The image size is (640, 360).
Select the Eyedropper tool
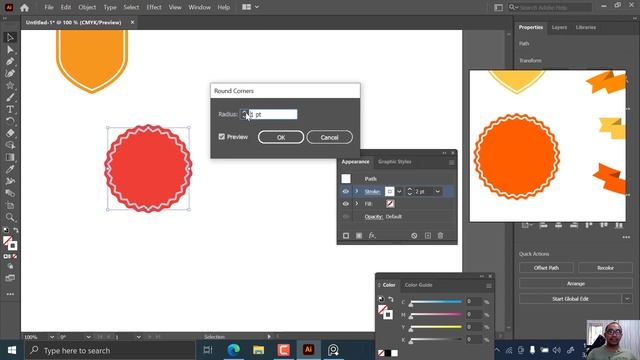coord(10,169)
